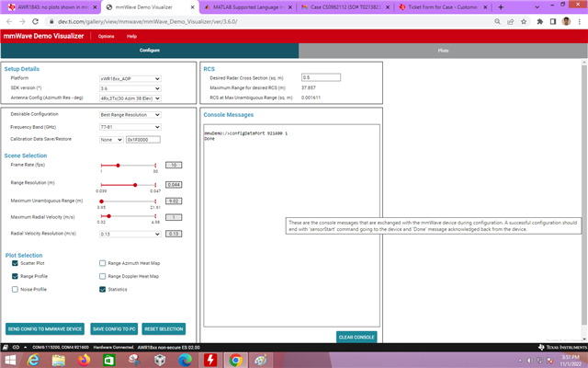The height and width of the screenshot is (368, 588).
Task: Close the MATLAB Supported Language tab
Action: (x=290, y=7)
